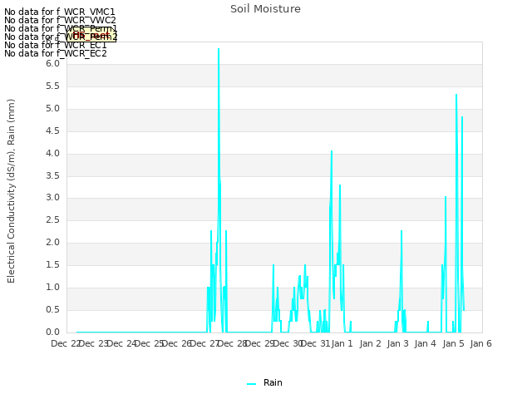Viewport: 532px width, 399px height.
Task: Click the Jan 3 x-axis date label
Action: click(397, 343)
